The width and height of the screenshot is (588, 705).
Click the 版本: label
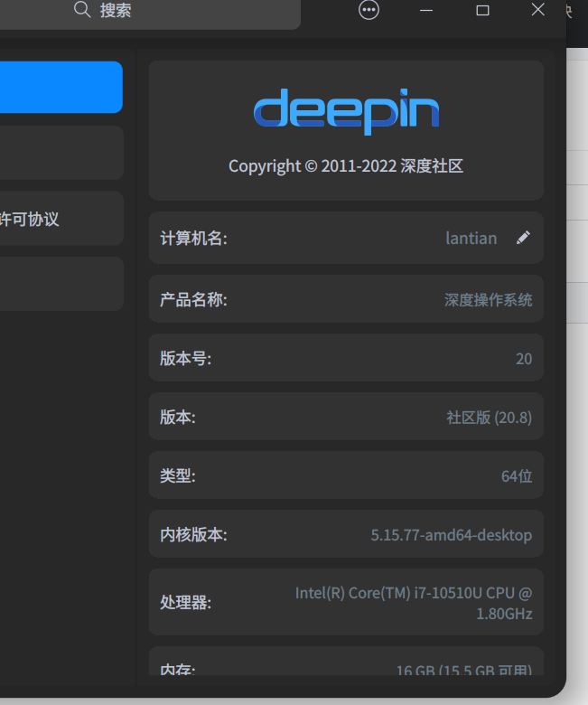pyautogui.click(x=178, y=418)
